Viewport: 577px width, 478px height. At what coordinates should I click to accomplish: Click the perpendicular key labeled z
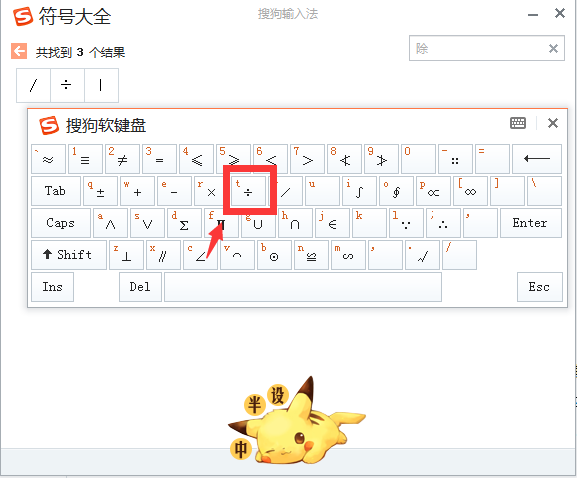(126, 255)
